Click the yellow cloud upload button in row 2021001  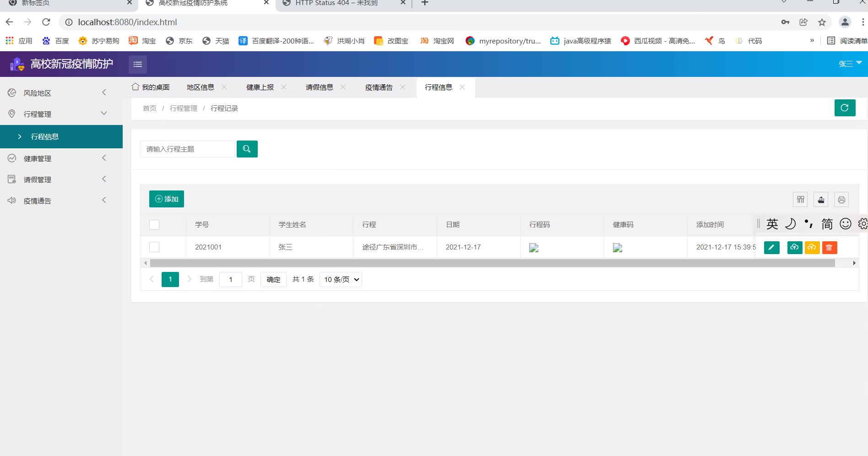(812, 247)
